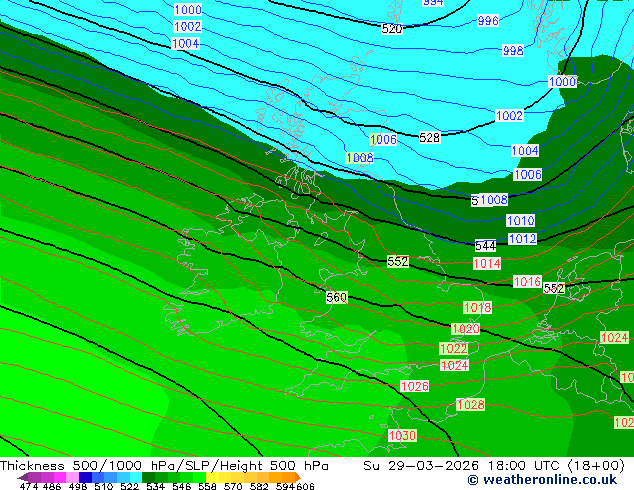Image resolution: width=634 pixels, height=490 pixels.
Task: Click the 544 height contour label
Action: click(485, 245)
